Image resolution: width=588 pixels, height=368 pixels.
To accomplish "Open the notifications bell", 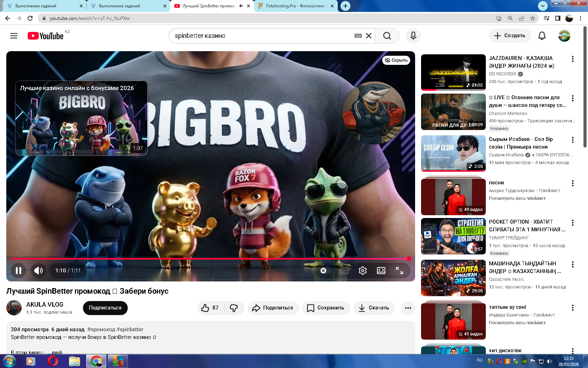I will pyautogui.click(x=542, y=36).
